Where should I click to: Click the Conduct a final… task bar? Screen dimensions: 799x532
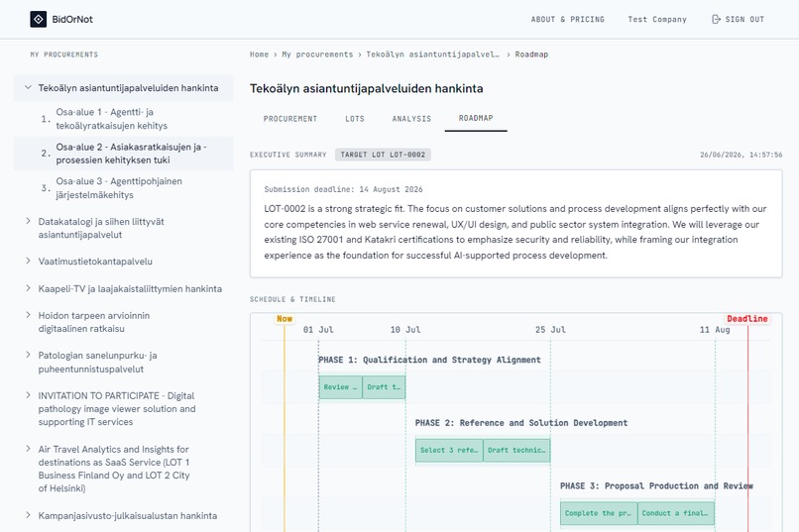(x=676, y=513)
